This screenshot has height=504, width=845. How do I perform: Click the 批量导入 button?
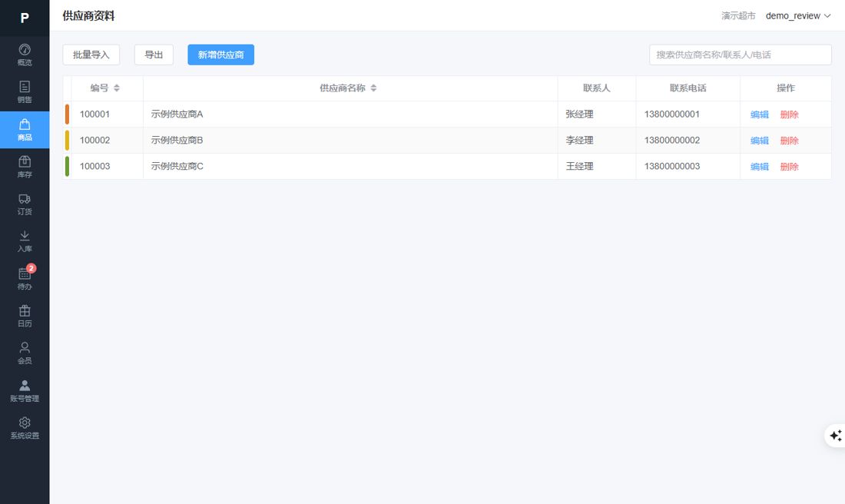point(91,55)
